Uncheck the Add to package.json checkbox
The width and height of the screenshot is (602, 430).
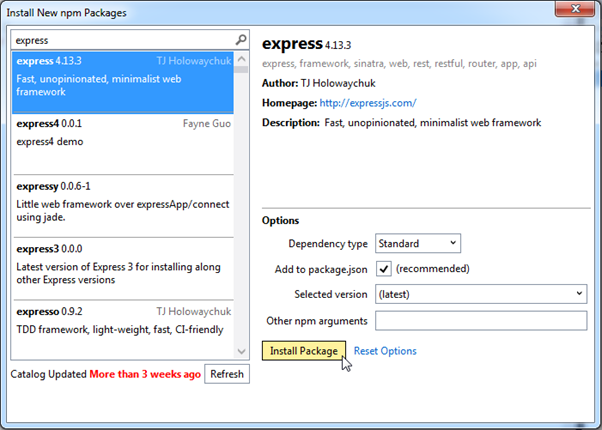pos(383,269)
